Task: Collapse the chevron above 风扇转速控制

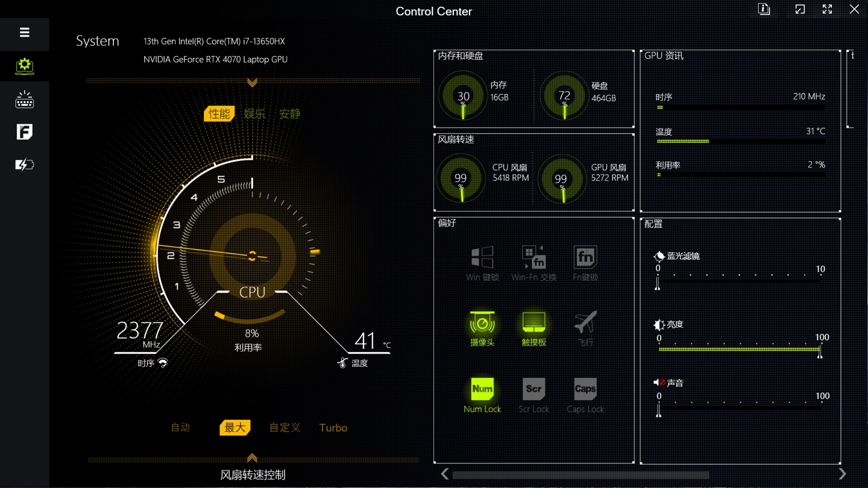Action: tap(252, 458)
